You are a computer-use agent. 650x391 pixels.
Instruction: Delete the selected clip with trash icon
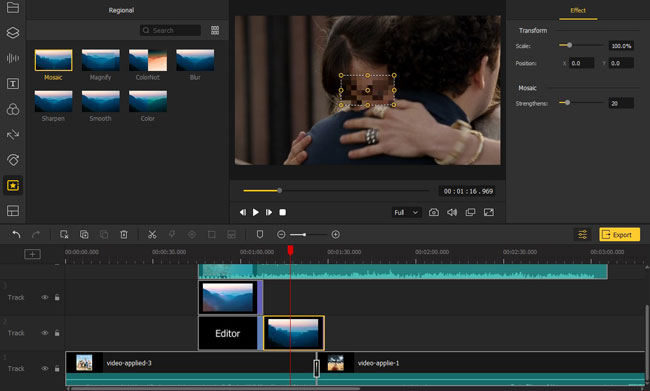124,234
